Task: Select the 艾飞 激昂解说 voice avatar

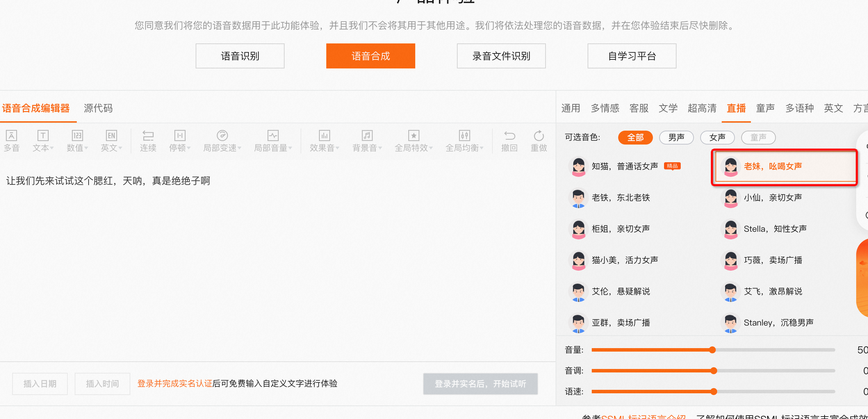Action: click(x=731, y=291)
